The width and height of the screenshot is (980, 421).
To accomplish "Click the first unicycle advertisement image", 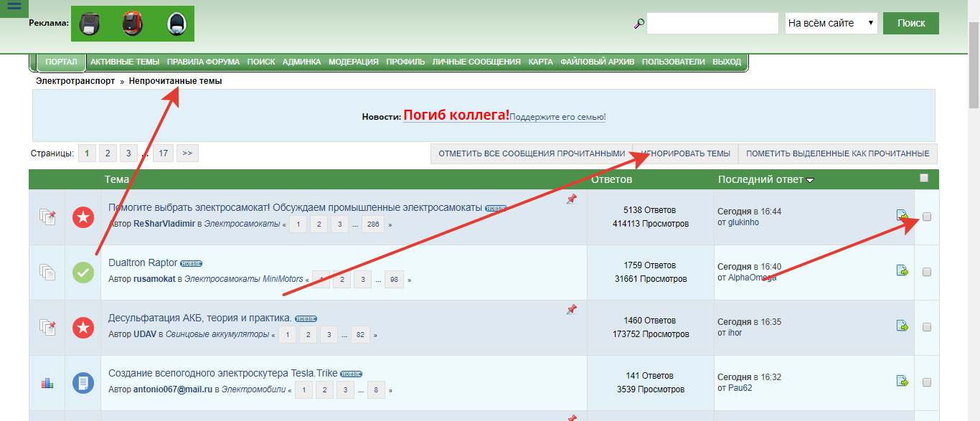I will [90, 24].
